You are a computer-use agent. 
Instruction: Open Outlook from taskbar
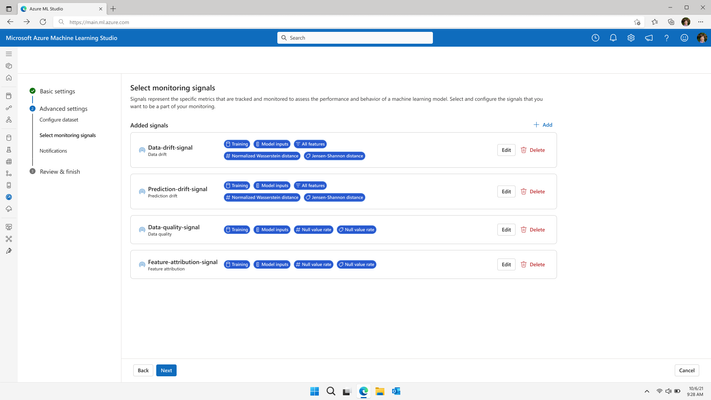[396, 391]
